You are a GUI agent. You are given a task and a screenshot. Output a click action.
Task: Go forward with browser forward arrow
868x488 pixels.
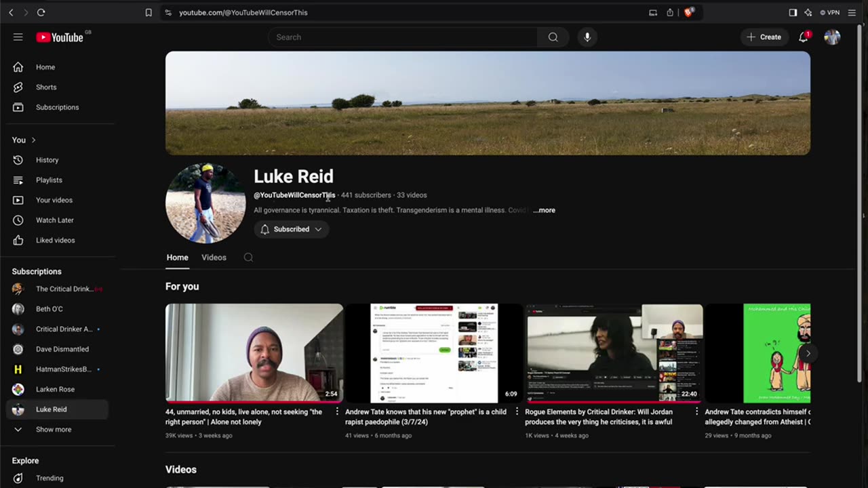click(x=26, y=12)
